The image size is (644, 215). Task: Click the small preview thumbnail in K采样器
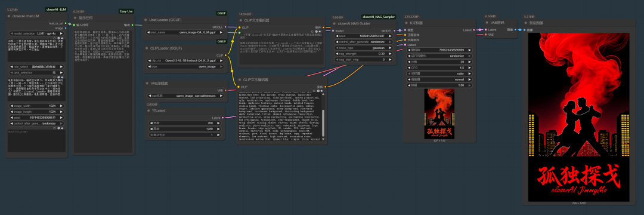coord(439,114)
